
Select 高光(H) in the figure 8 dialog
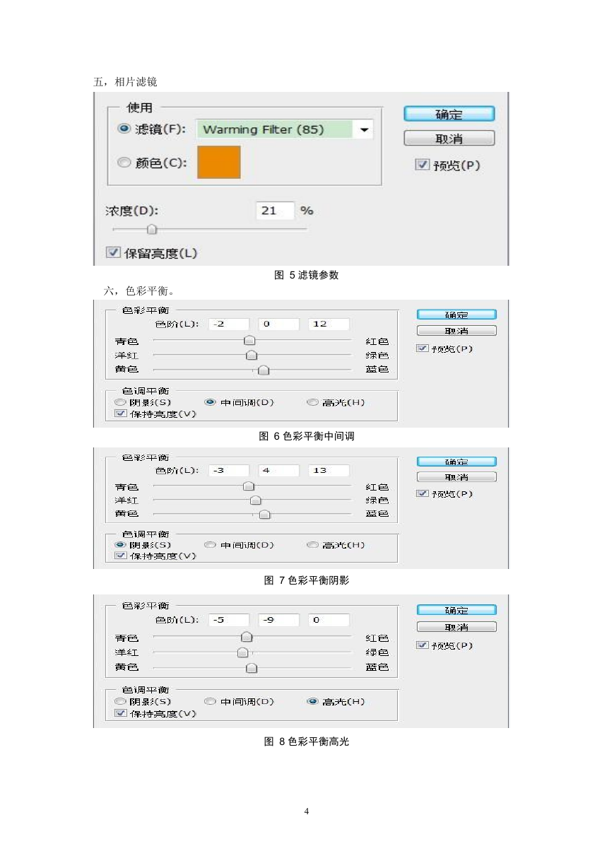312,701
